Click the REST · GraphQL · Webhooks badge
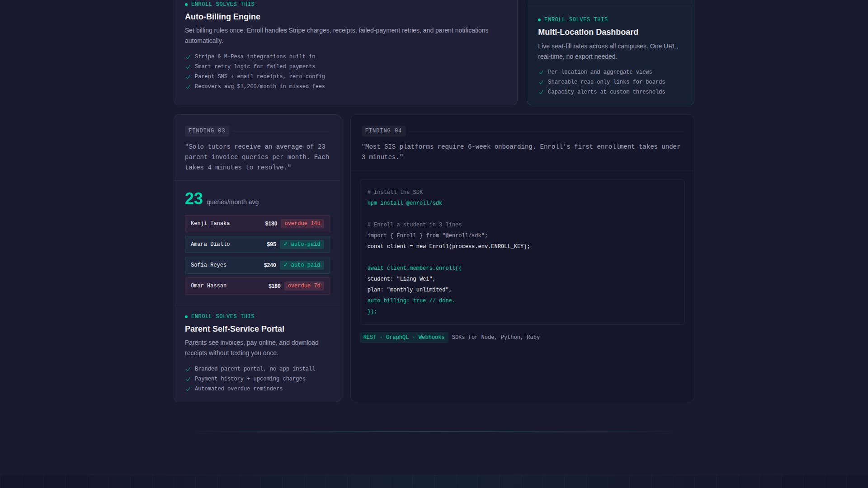Viewport: 868px width, 488px height. click(x=404, y=338)
